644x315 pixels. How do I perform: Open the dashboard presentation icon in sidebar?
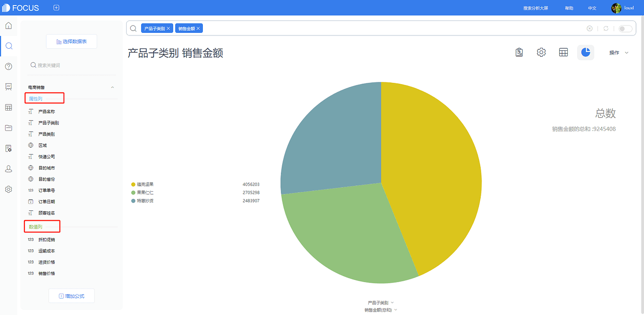[9, 87]
